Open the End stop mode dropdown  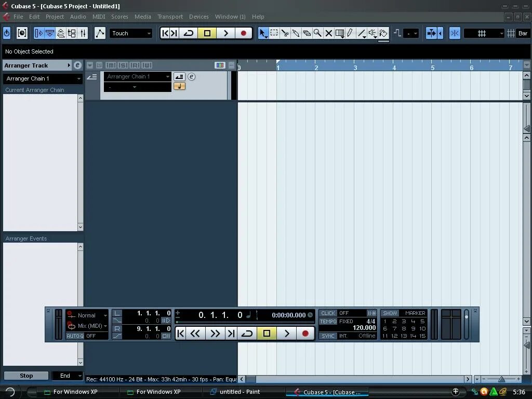68,376
